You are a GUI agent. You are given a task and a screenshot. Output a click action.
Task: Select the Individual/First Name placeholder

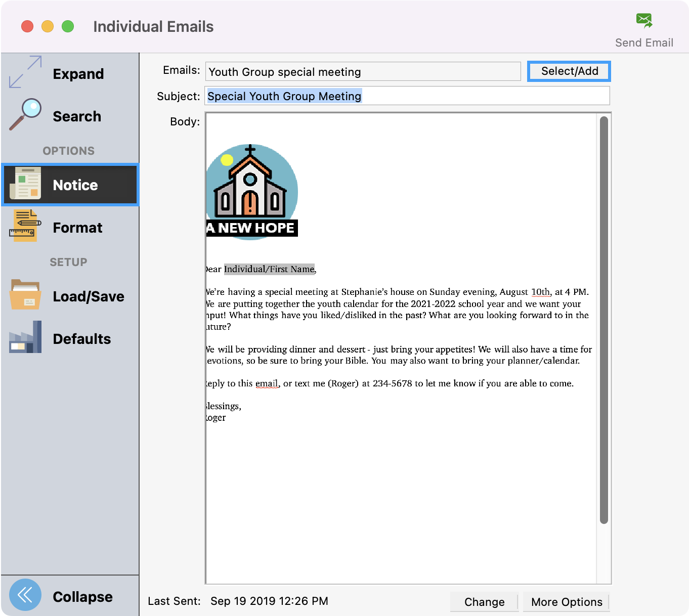coord(269,269)
